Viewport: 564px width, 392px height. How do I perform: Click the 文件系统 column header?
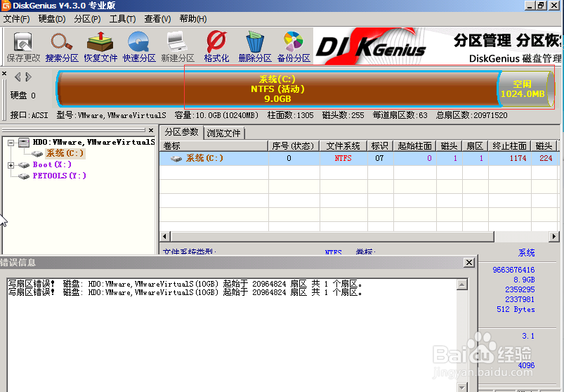[343, 146]
